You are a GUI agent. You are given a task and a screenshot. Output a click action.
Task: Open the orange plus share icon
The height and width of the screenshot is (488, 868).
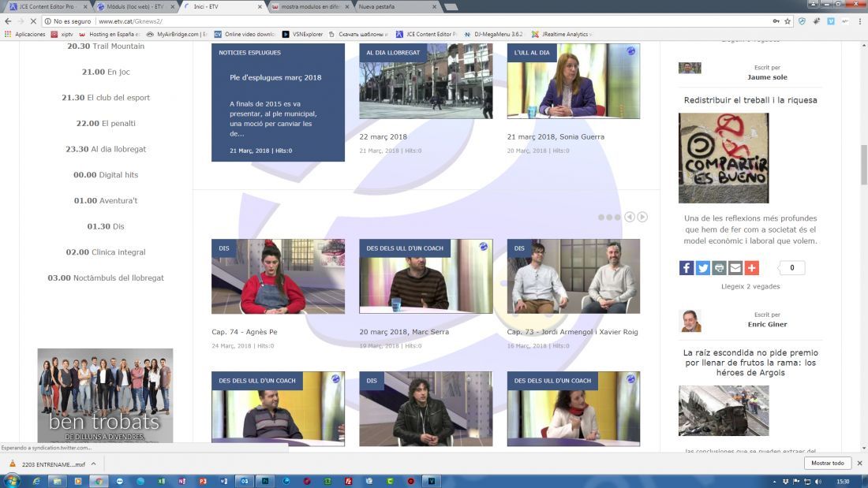(x=752, y=268)
